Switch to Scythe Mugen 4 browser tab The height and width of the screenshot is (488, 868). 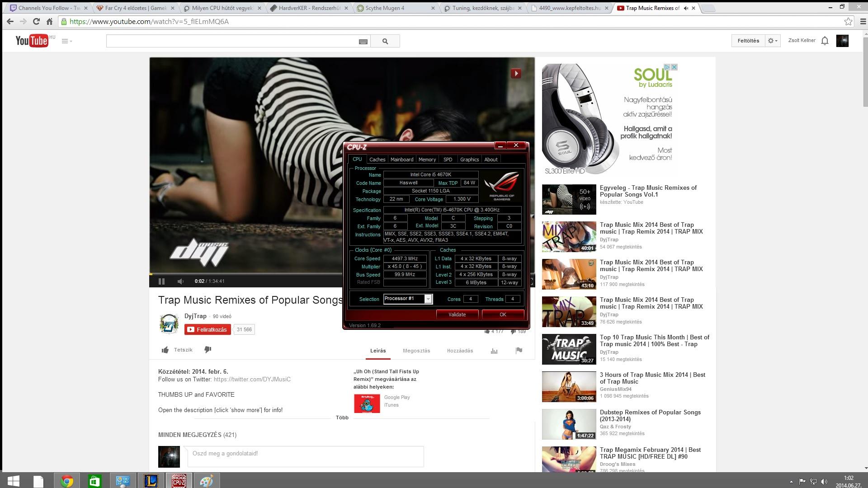(x=395, y=8)
